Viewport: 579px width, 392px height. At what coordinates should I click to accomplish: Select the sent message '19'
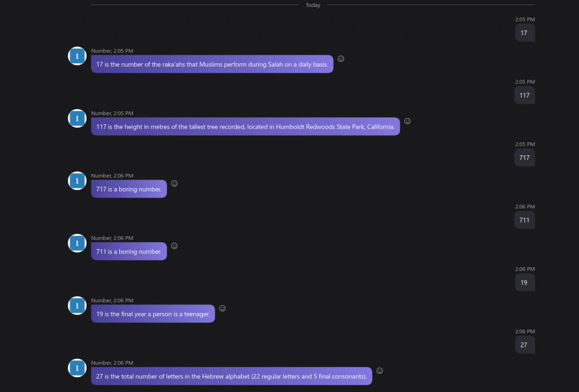[x=525, y=282]
